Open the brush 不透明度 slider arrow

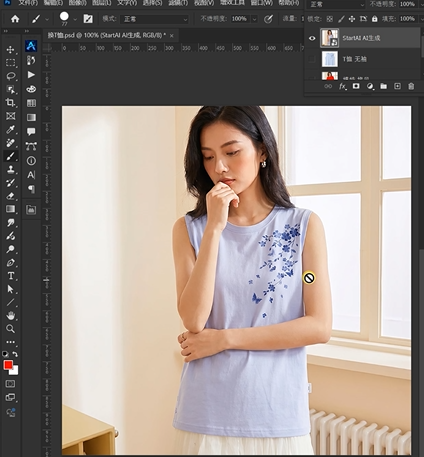point(254,19)
